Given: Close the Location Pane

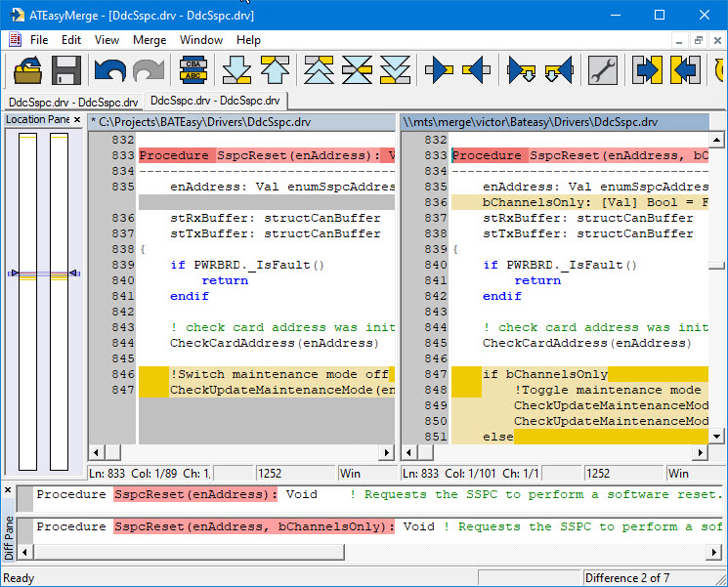Looking at the screenshot, I should pos(77,120).
